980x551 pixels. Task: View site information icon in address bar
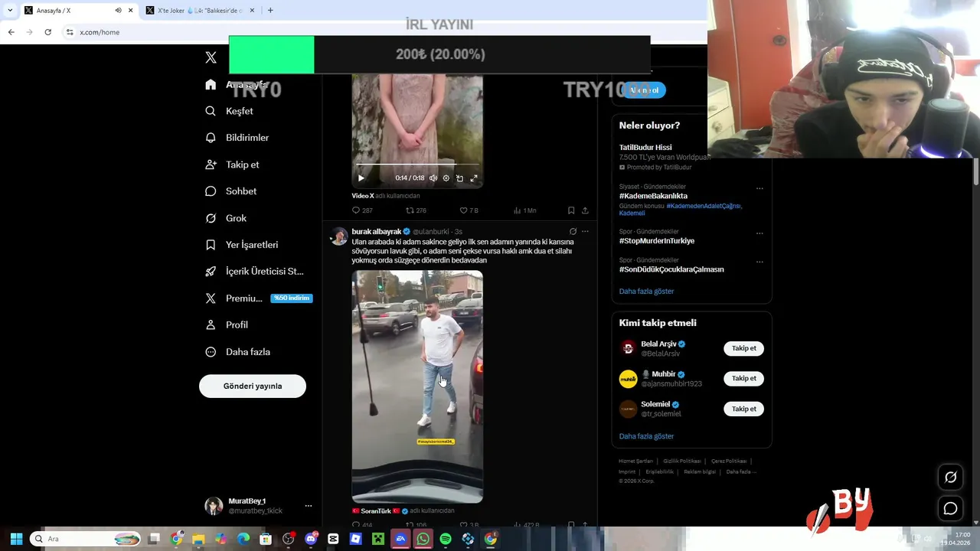tap(70, 32)
